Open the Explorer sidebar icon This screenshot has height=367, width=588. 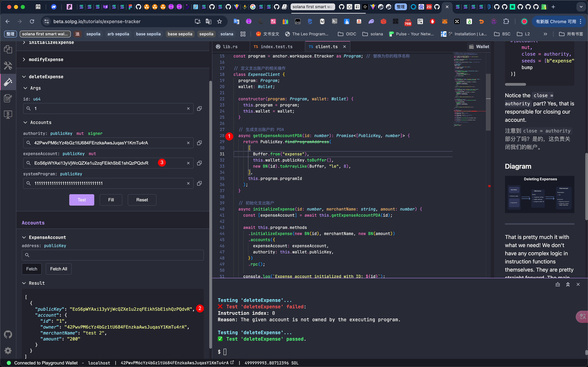[x=8, y=49]
